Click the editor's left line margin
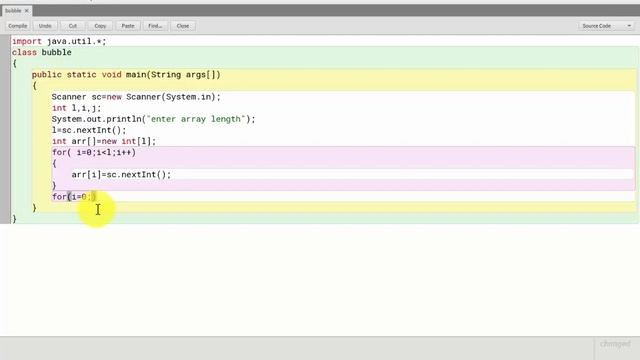Image resolution: width=640 pixels, height=360 pixels. click(x=5, y=129)
